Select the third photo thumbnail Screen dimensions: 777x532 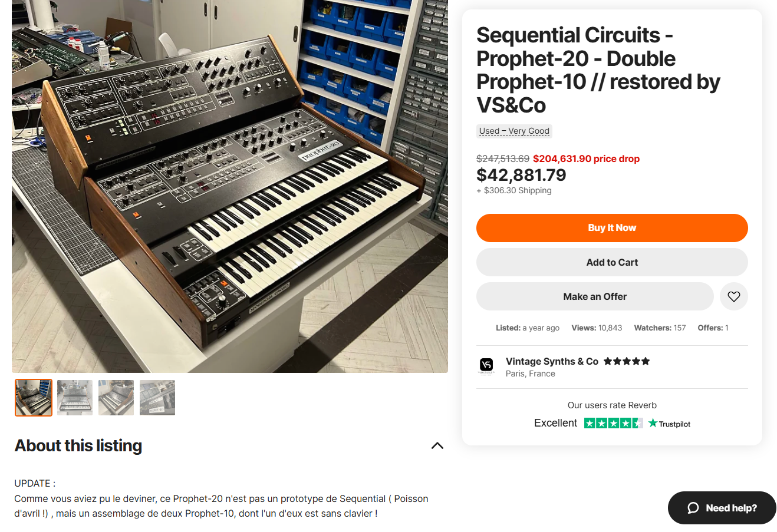click(x=116, y=398)
